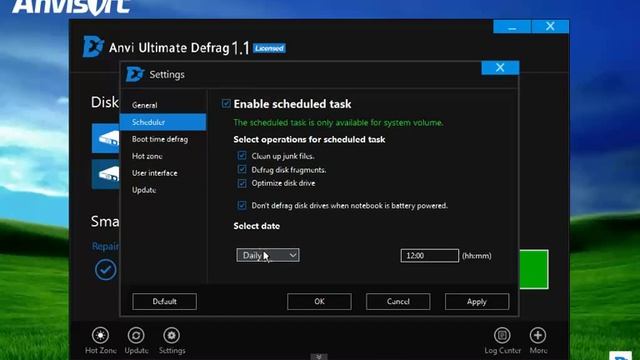Click the repair checkmark circle icon
This screenshot has width=640, height=360.
click(x=105, y=270)
